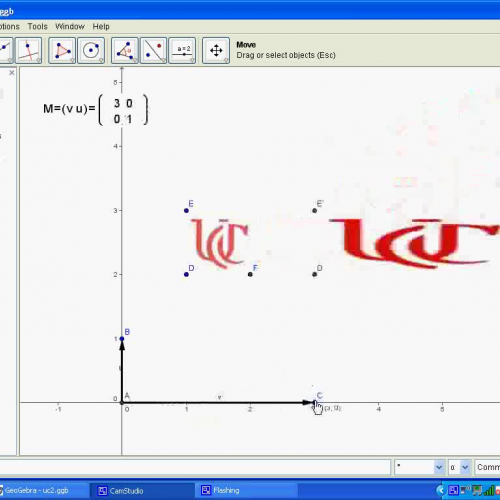
Task: Select the Circle with Center tool
Action: tap(91, 51)
